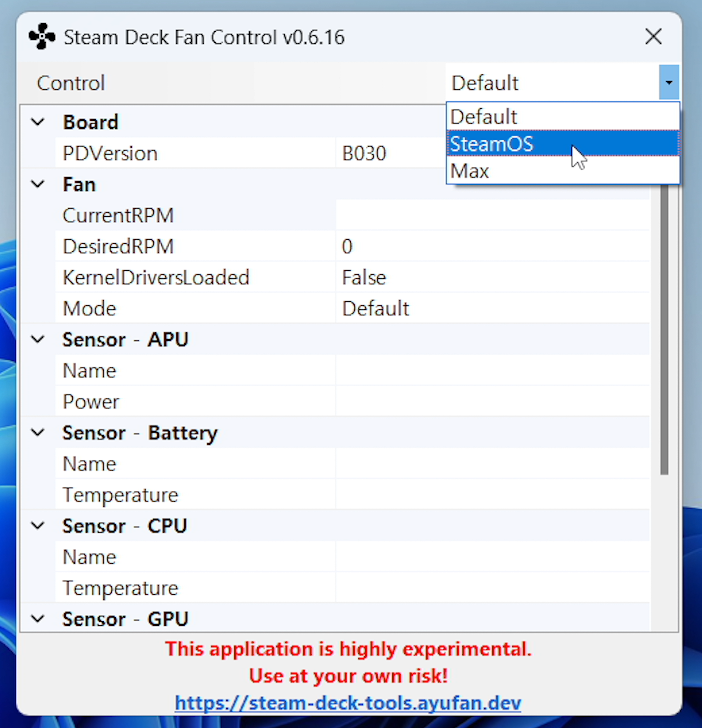The image size is (702, 728).
Task: Click the fan app icon in title bar
Action: coord(42,37)
